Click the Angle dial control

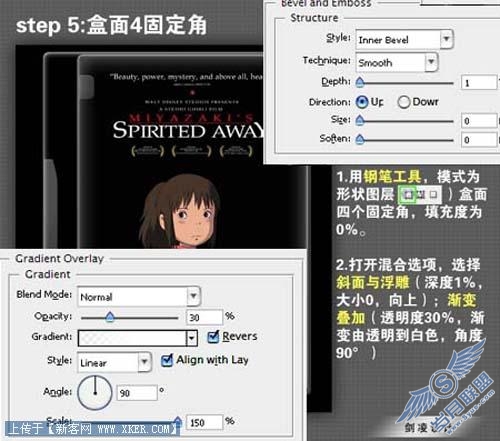coord(95,392)
